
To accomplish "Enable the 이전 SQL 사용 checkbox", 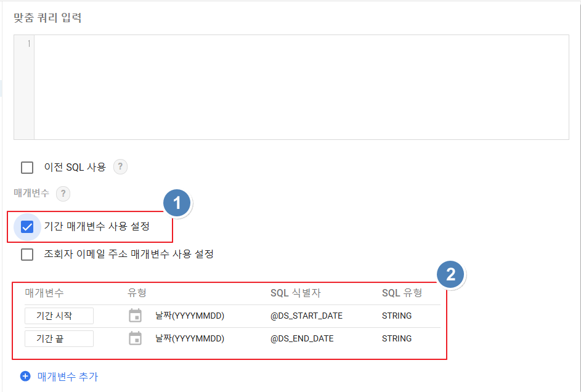I will pyautogui.click(x=27, y=168).
